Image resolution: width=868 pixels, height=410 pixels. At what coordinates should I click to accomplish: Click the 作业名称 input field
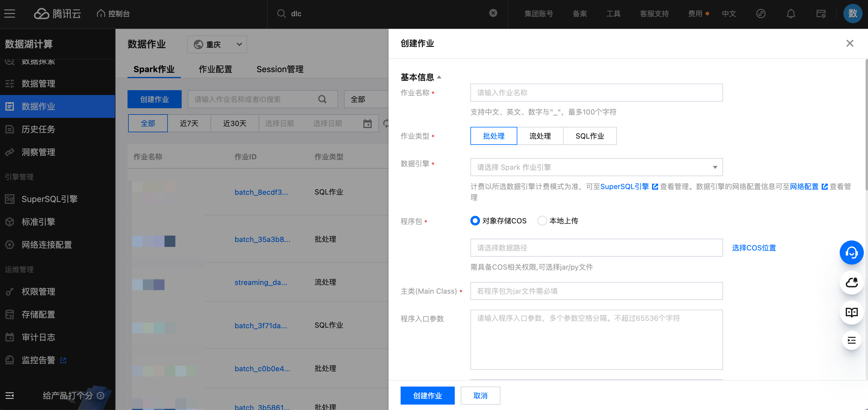coord(596,93)
